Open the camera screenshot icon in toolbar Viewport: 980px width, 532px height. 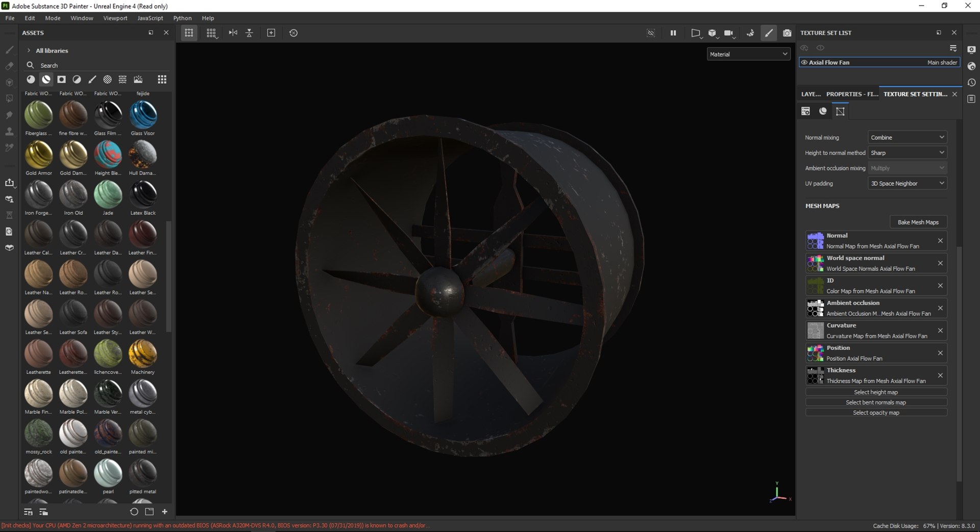tap(787, 33)
